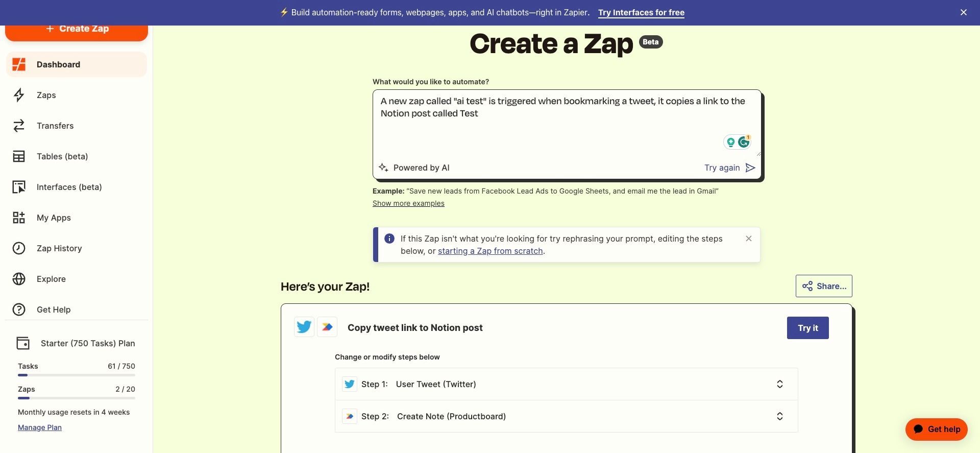Expand Step 2: Create Note (Productboard)
Viewport: 980px width, 453px height.
click(779, 416)
